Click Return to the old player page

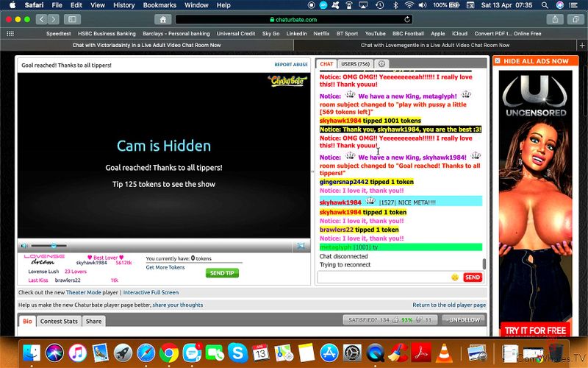(449, 305)
